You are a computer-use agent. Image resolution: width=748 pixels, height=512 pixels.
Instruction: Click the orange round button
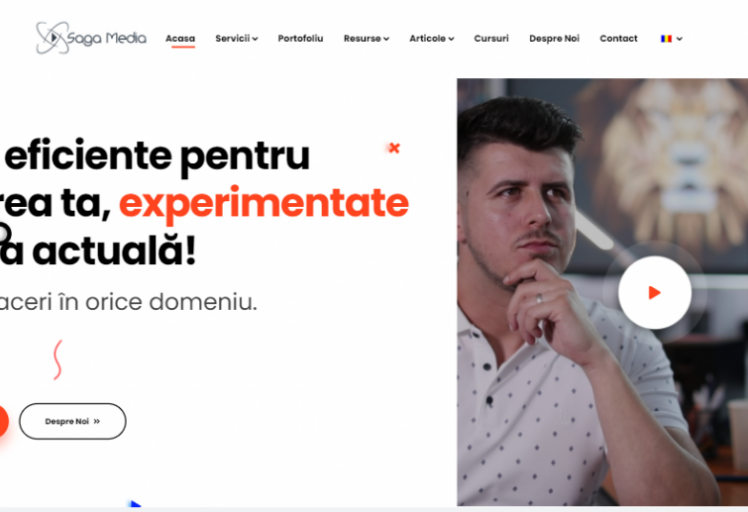(2, 421)
